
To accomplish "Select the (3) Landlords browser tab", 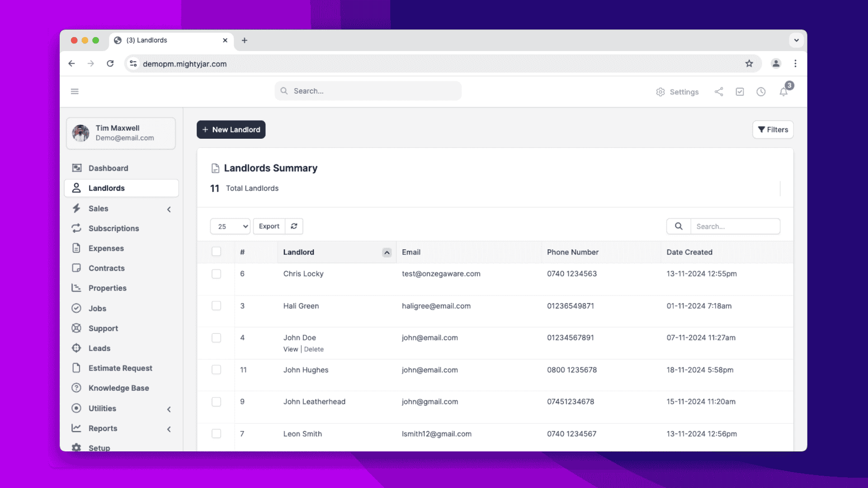I will tap(171, 40).
